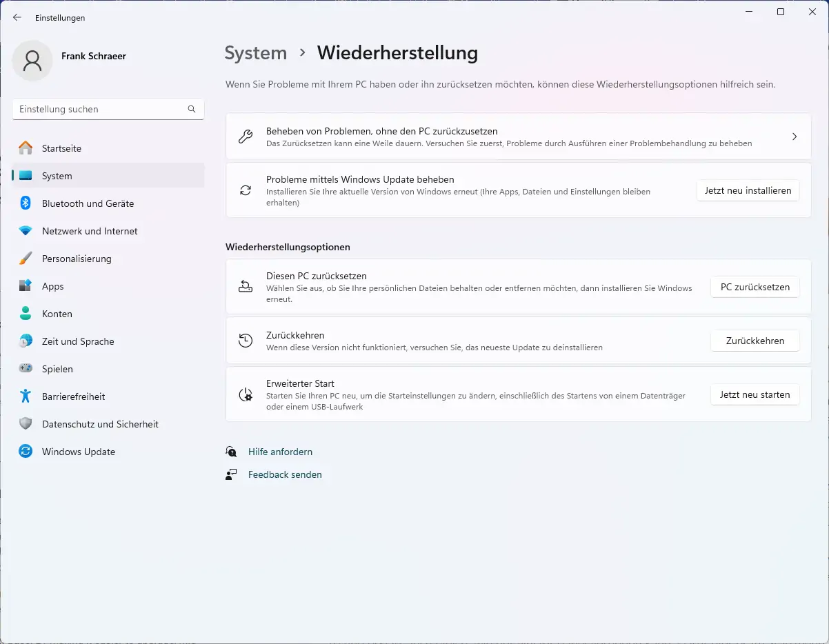The height and width of the screenshot is (644, 829).
Task: Click Jetzt neu installieren button
Action: coord(748,190)
